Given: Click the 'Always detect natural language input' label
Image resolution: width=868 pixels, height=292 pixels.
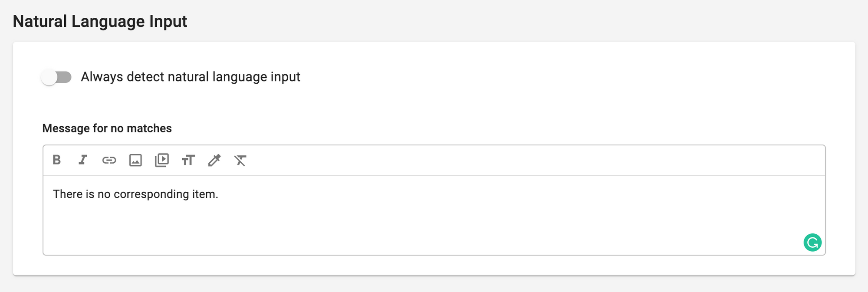Looking at the screenshot, I should (191, 77).
